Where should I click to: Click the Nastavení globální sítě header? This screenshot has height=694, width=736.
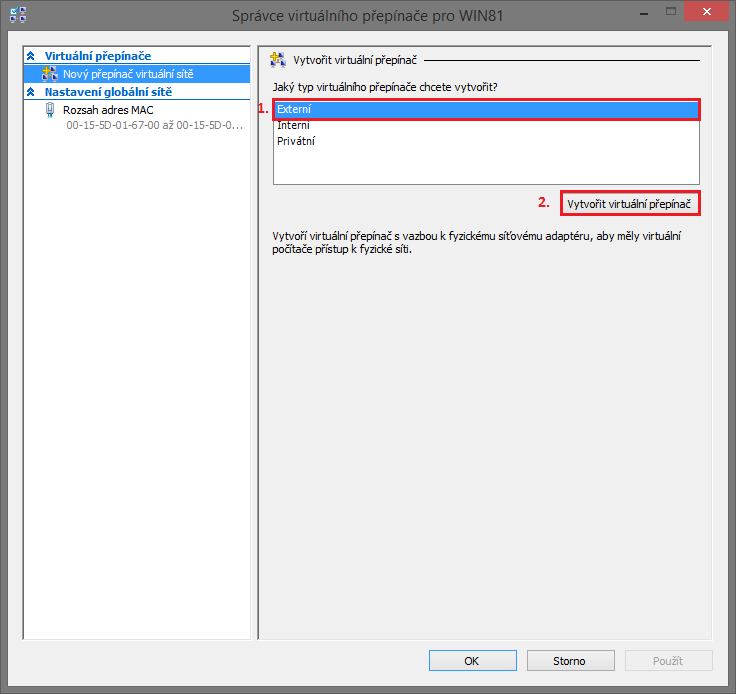click(108, 92)
